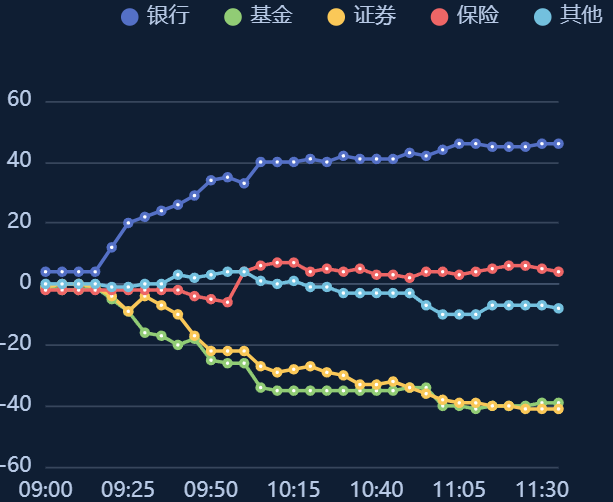
Task: Select the 10:15 x-axis label
Action: click(294, 489)
